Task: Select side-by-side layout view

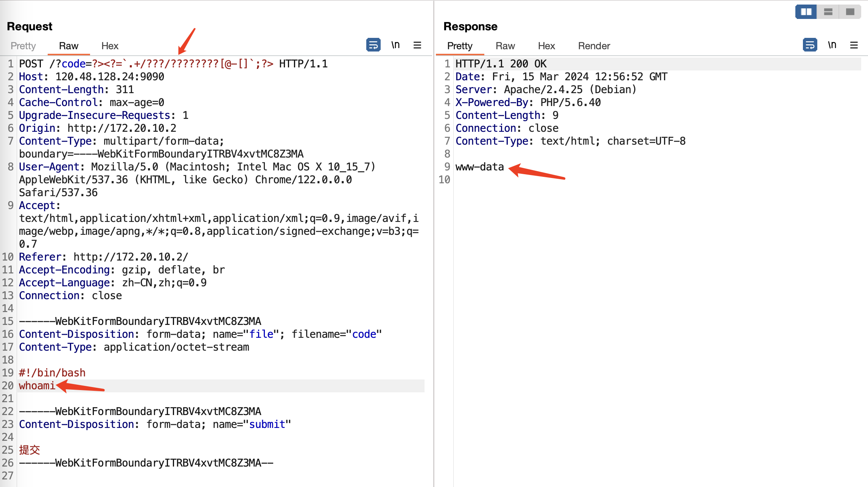Action: point(806,12)
